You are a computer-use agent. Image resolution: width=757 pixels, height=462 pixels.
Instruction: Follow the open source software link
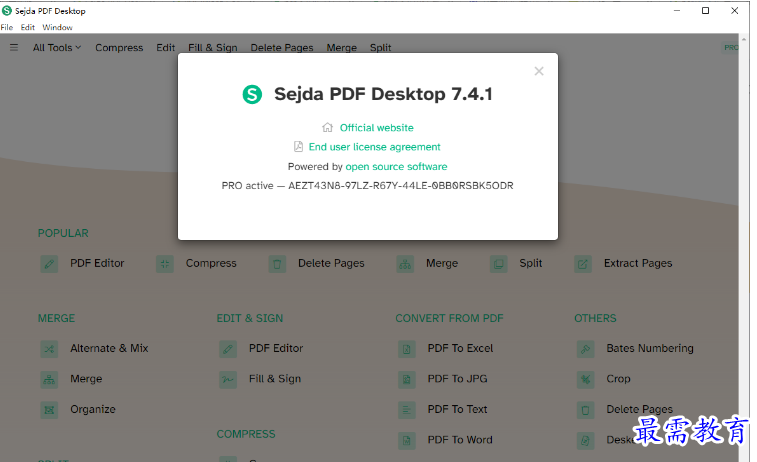396,167
